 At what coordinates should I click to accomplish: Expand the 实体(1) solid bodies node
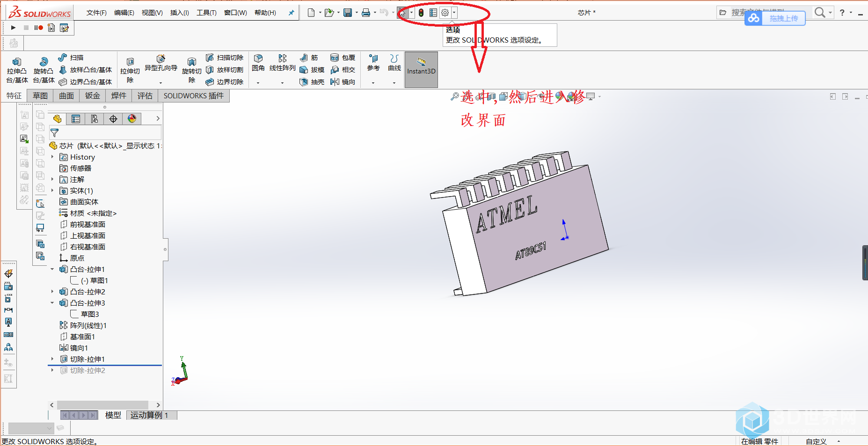click(52, 190)
